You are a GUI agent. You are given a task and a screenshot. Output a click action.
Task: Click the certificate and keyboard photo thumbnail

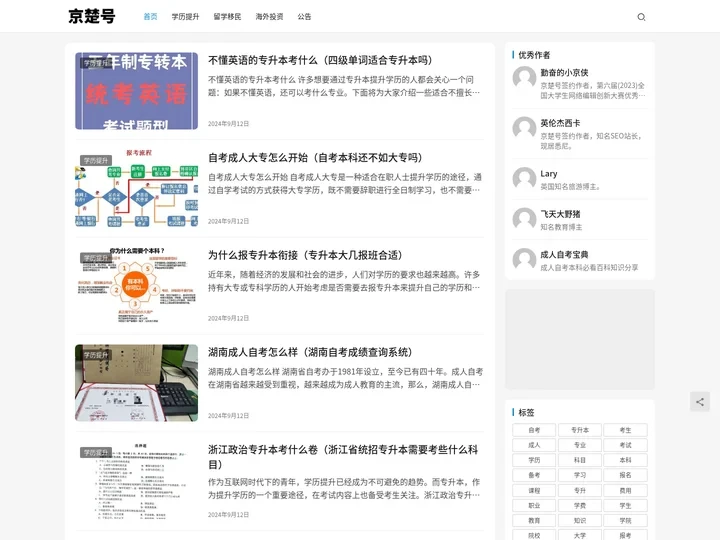coord(136,383)
